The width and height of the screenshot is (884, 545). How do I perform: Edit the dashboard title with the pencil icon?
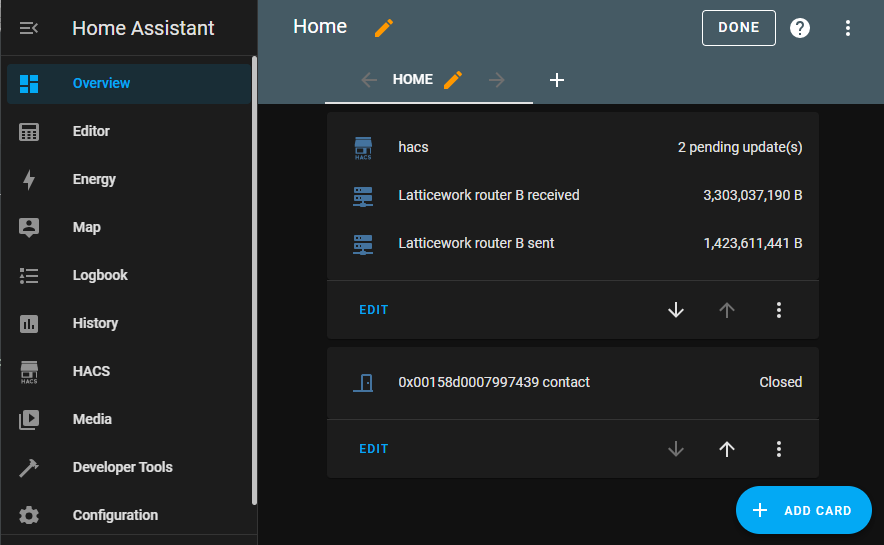coord(384,28)
